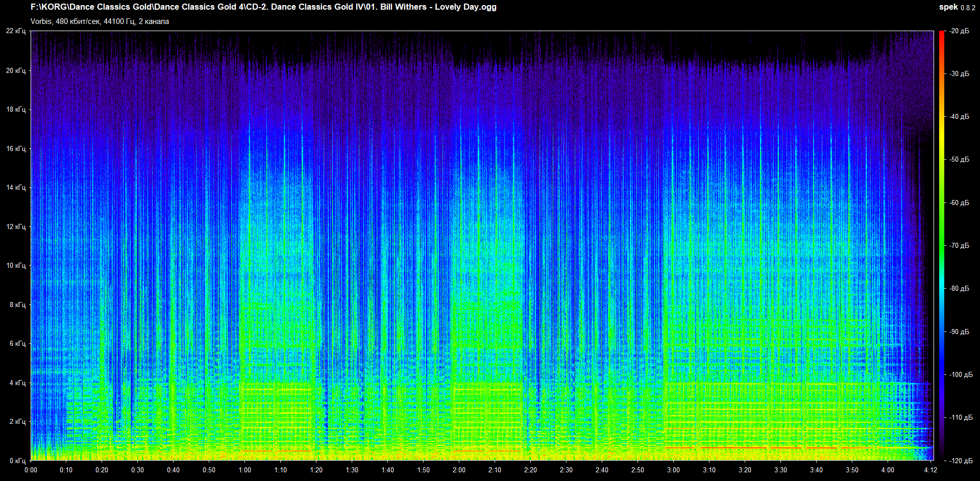Click the spek 0.8.2 version label
Viewport: 980px width, 481px height.
(957, 7)
